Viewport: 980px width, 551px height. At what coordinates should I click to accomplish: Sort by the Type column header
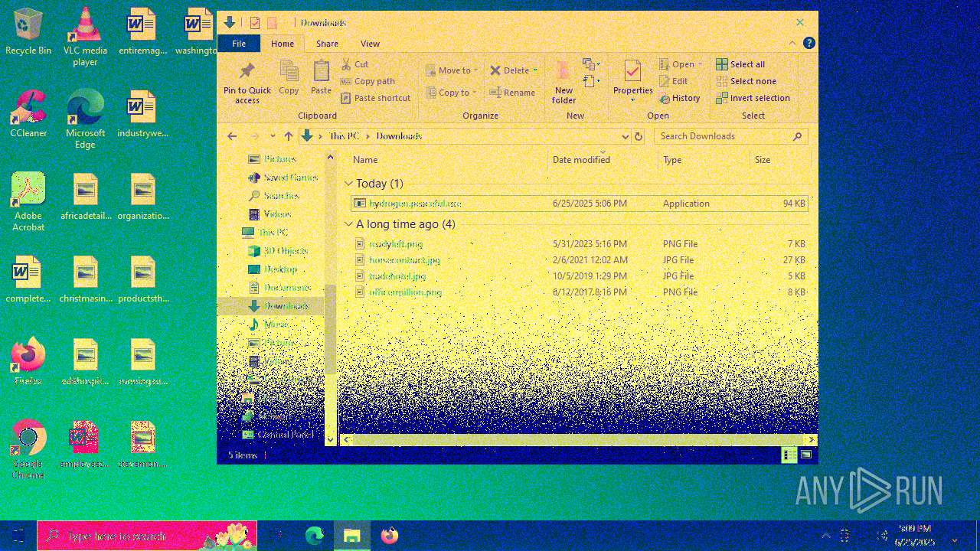(x=704, y=160)
